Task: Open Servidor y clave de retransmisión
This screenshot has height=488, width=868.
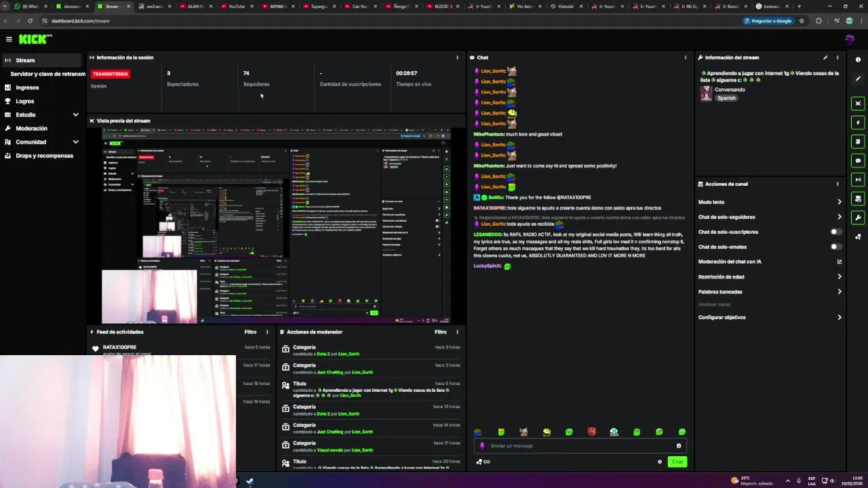Action: [47, 74]
